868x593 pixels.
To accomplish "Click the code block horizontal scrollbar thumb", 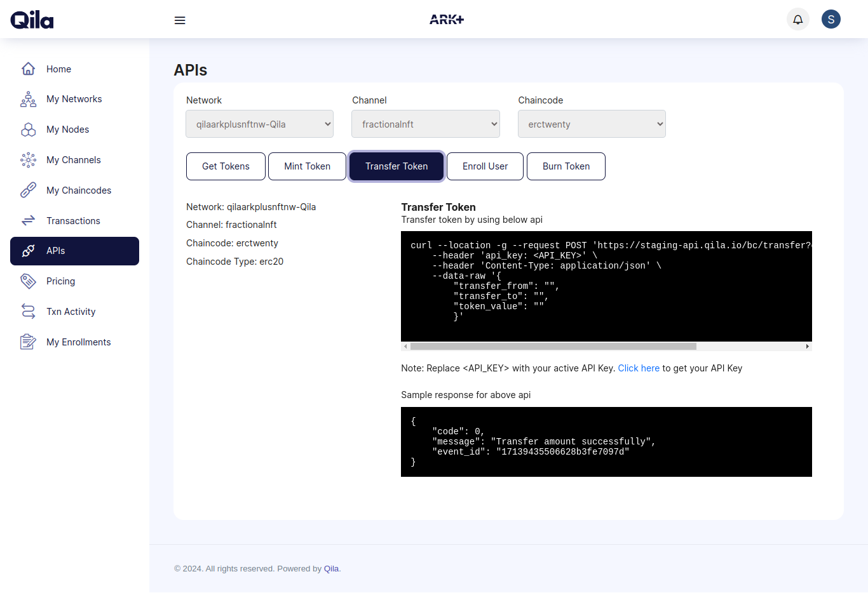I will (553, 347).
